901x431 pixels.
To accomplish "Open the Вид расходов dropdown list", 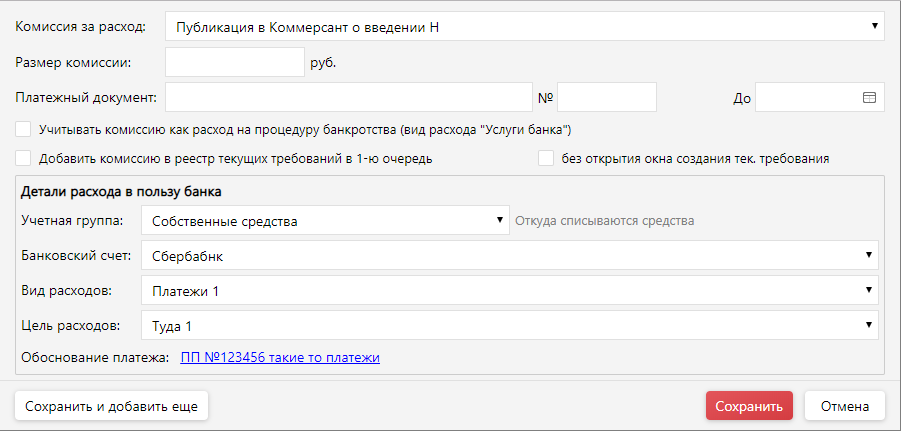I will [x=510, y=291].
